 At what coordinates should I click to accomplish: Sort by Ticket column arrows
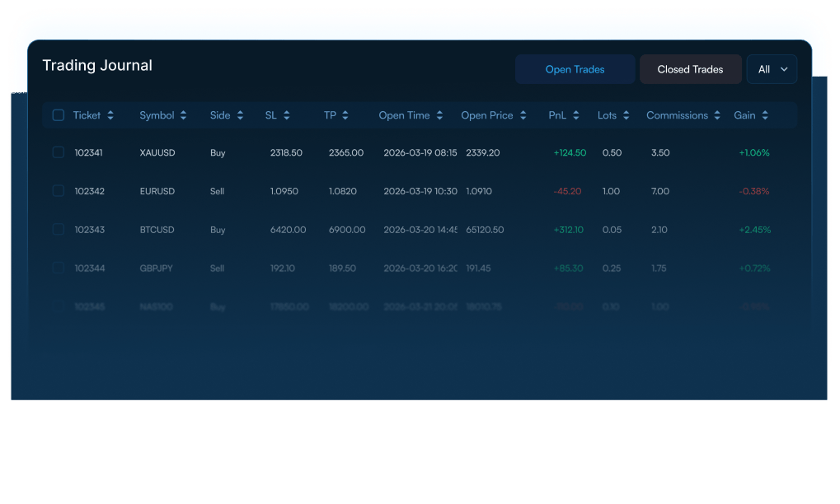coord(110,115)
